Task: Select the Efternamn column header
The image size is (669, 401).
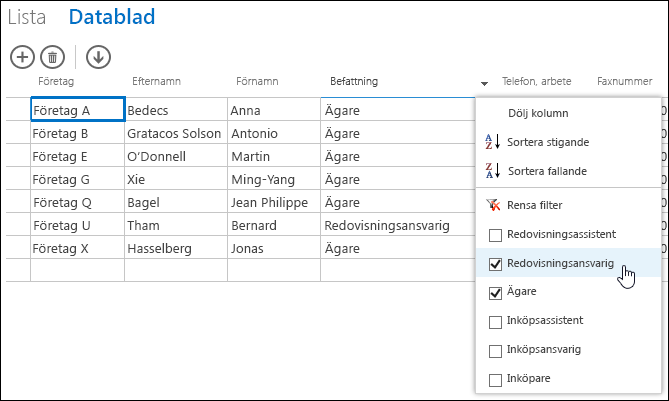Action: 157,81
